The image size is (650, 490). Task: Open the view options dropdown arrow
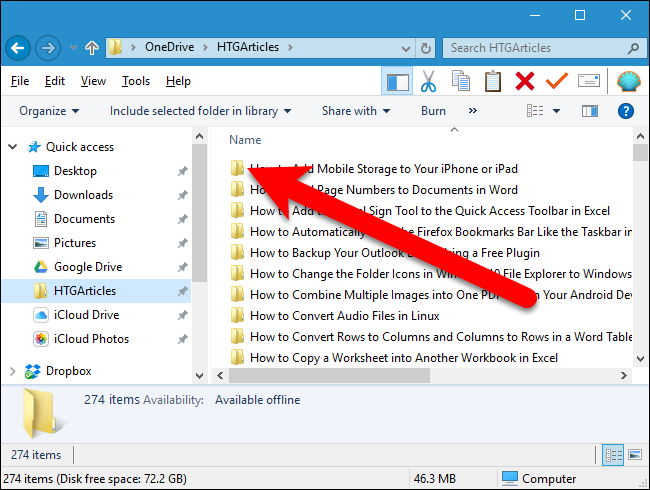(x=556, y=111)
